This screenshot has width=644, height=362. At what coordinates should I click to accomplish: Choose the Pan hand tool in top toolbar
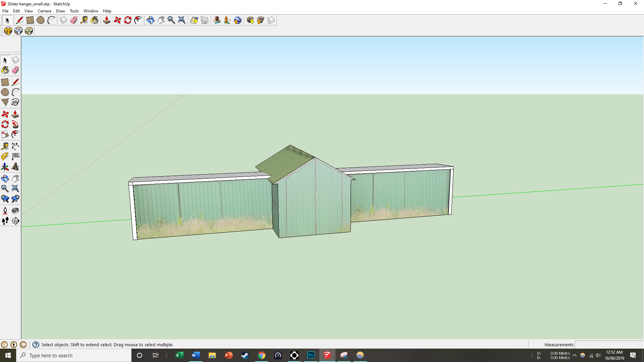pos(161,20)
